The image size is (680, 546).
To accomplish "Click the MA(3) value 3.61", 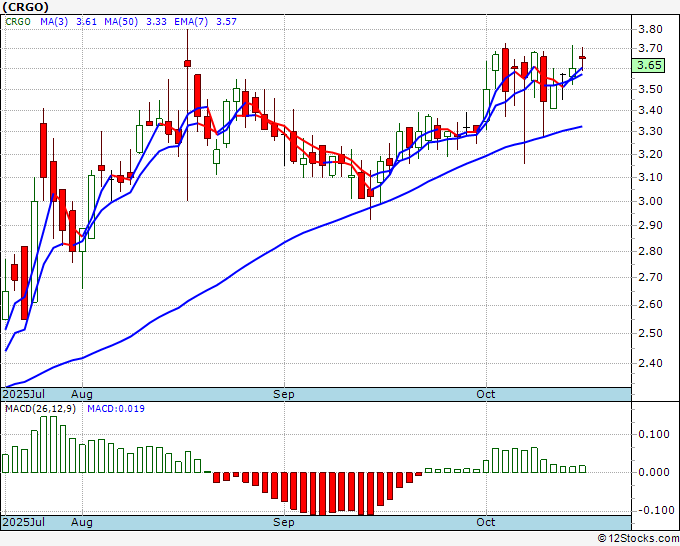I will (x=86, y=22).
